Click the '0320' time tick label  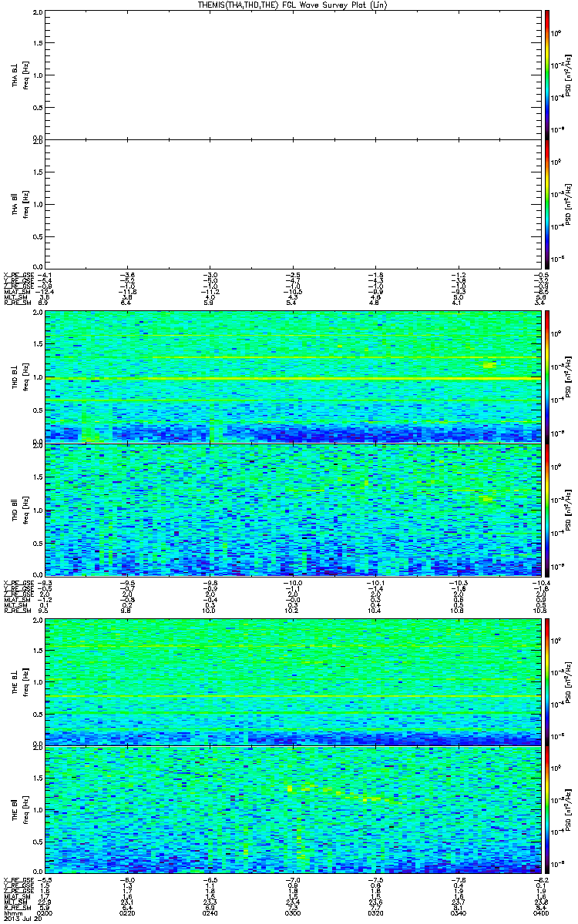[x=375, y=912]
